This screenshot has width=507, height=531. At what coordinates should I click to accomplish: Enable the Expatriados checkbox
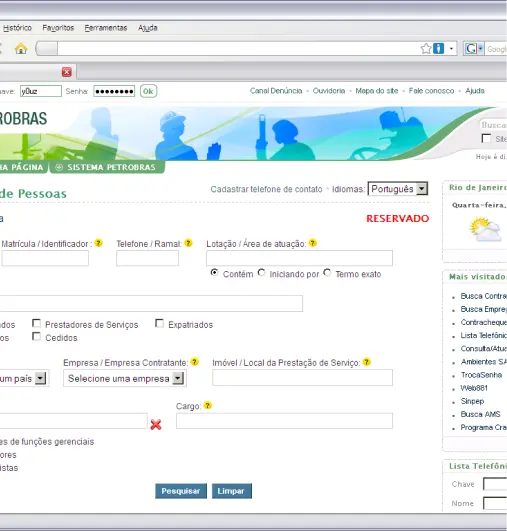coord(159,323)
